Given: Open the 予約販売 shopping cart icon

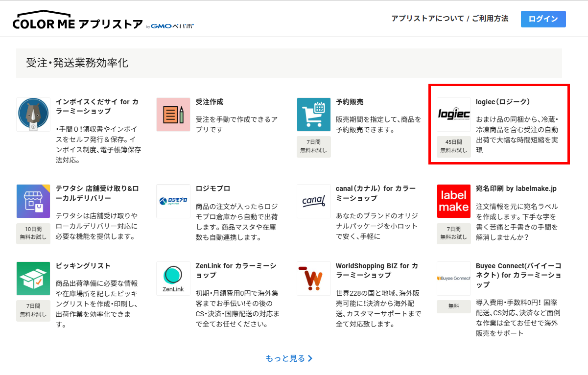Looking at the screenshot, I should (314, 114).
